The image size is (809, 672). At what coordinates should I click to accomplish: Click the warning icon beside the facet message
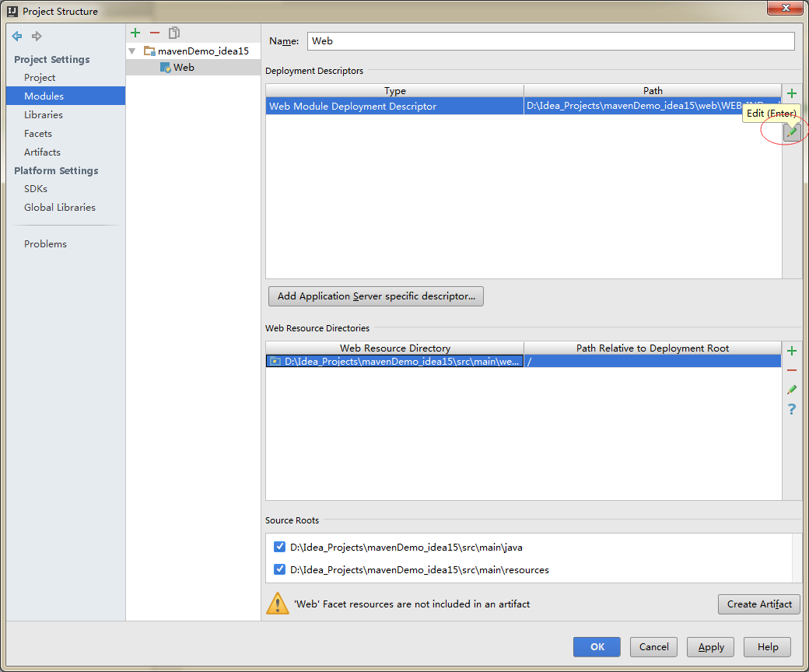pyautogui.click(x=278, y=604)
